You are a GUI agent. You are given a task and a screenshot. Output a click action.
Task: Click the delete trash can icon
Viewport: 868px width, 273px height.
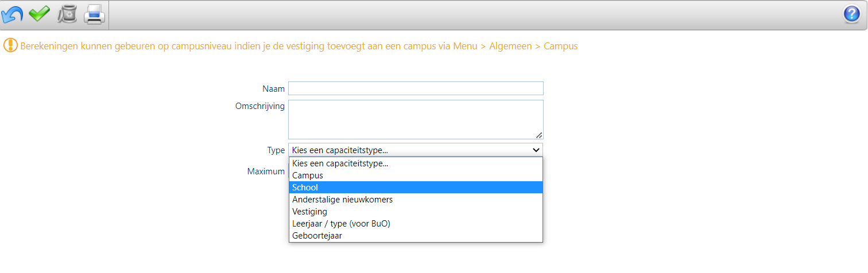(67, 14)
